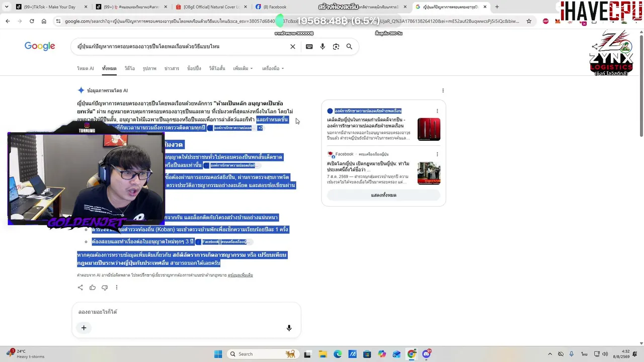Select the ทั้งหมด results tab

(x=109, y=68)
